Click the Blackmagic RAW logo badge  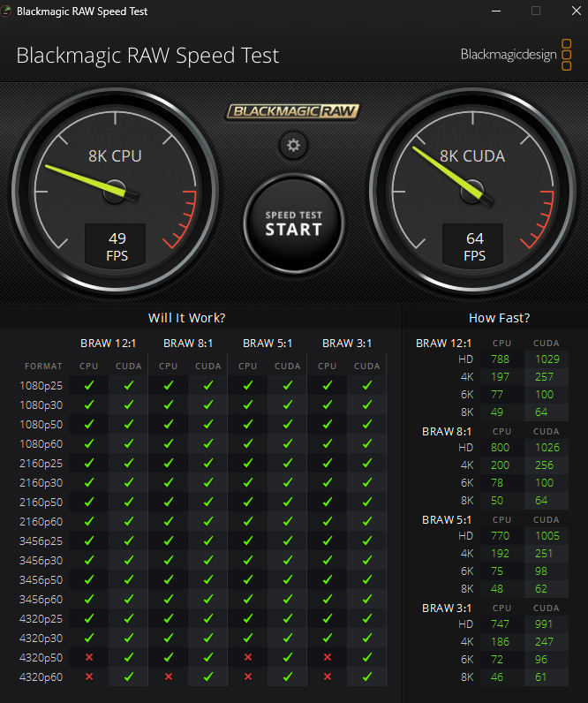[x=292, y=111]
